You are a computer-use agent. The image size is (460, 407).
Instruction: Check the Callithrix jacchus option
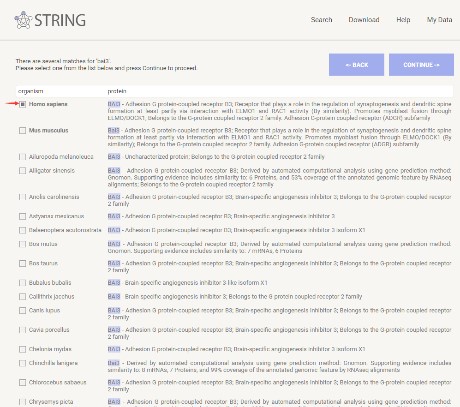(22, 296)
